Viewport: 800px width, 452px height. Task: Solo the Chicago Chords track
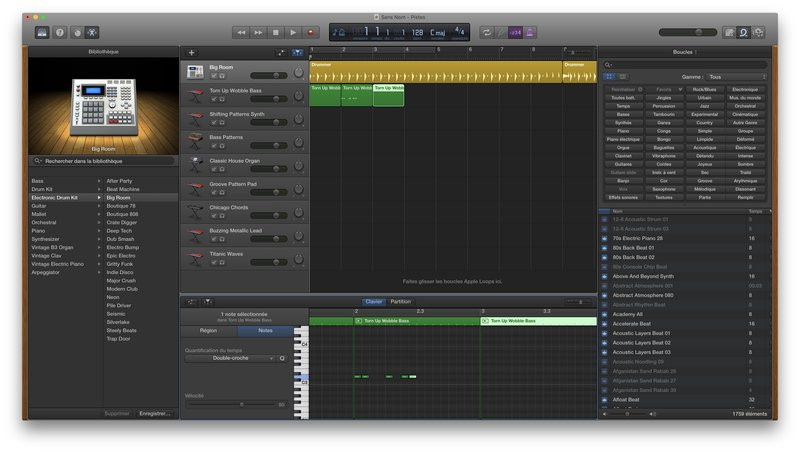(222, 216)
